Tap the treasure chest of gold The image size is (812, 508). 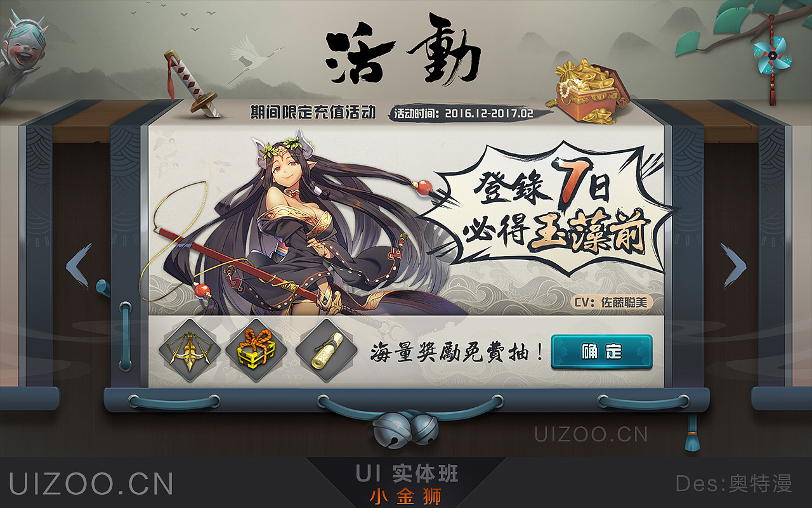(587, 91)
